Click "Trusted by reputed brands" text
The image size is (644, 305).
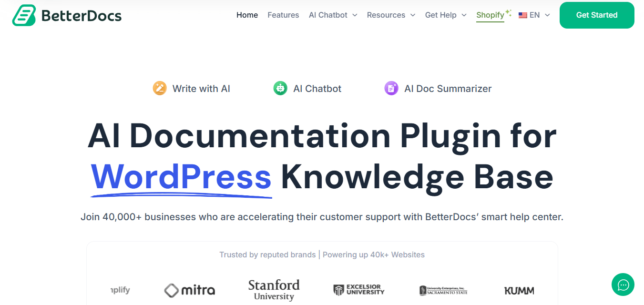[x=267, y=254]
